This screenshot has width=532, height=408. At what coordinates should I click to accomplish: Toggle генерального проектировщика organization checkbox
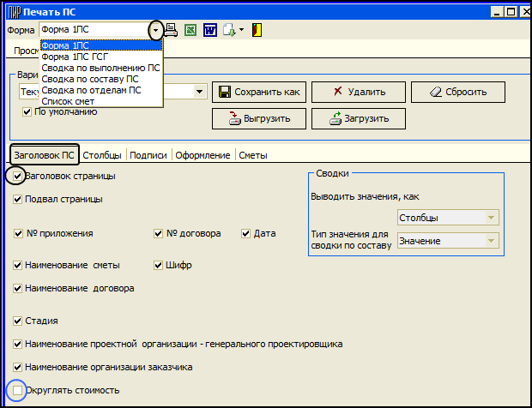click(17, 345)
